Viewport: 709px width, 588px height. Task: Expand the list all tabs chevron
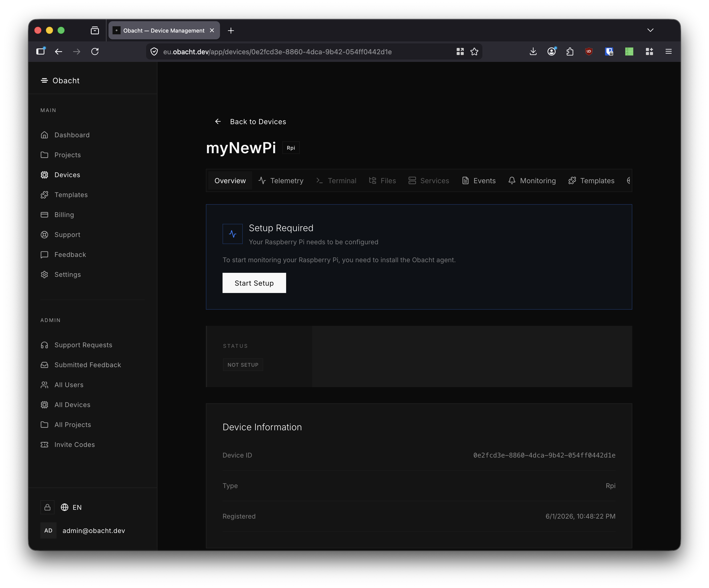(650, 30)
